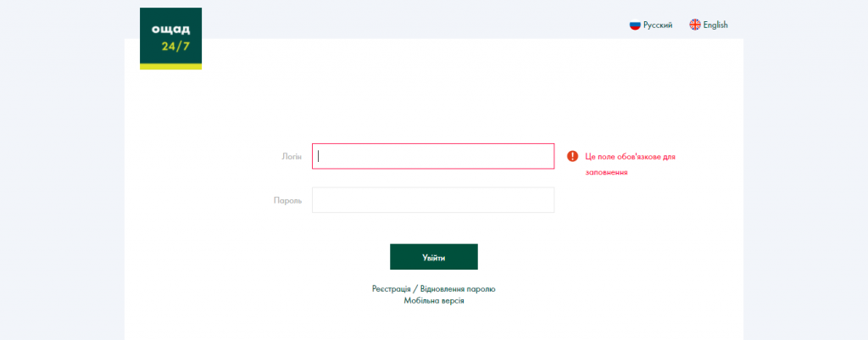Focus the Пароль input field
This screenshot has width=868, height=340.
tap(433, 200)
